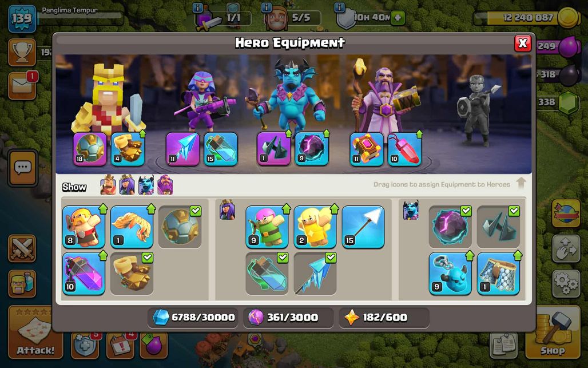Select the Barbarian Puppet level 8 equipment

point(84,227)
